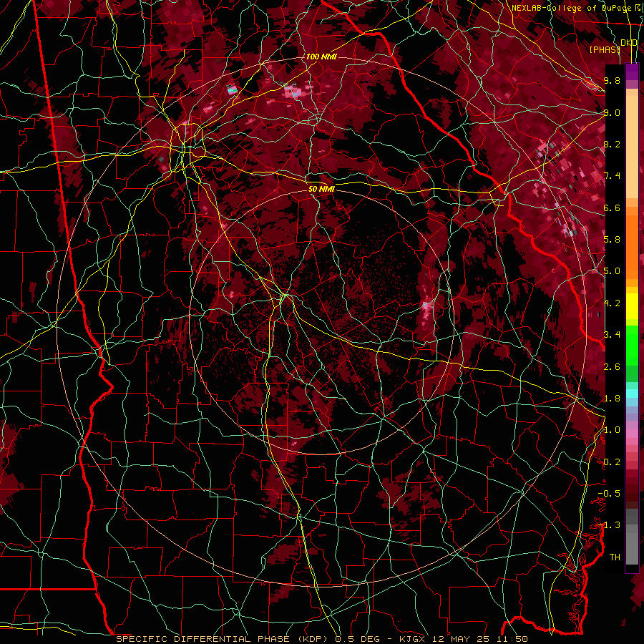Click the 1.0 value on the color scale

pos(612,430)
